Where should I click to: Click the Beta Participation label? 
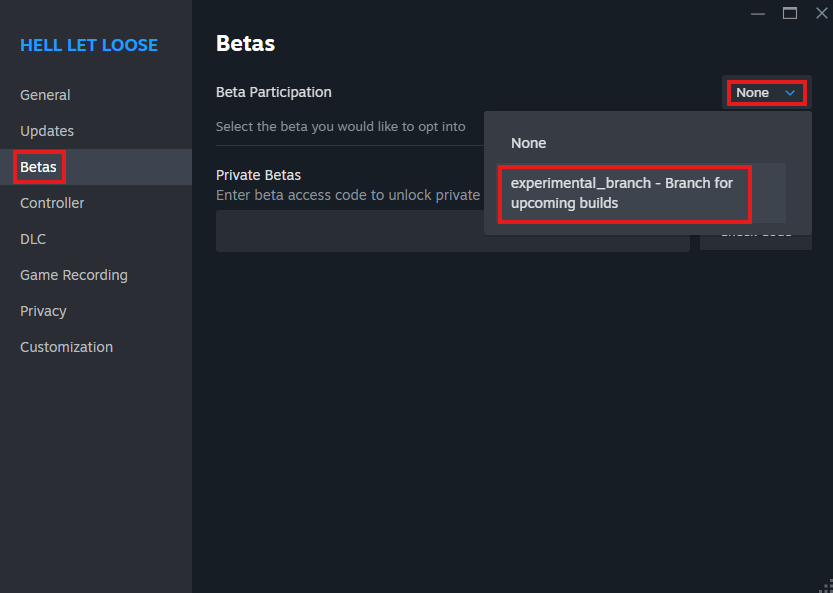(273, 92)
